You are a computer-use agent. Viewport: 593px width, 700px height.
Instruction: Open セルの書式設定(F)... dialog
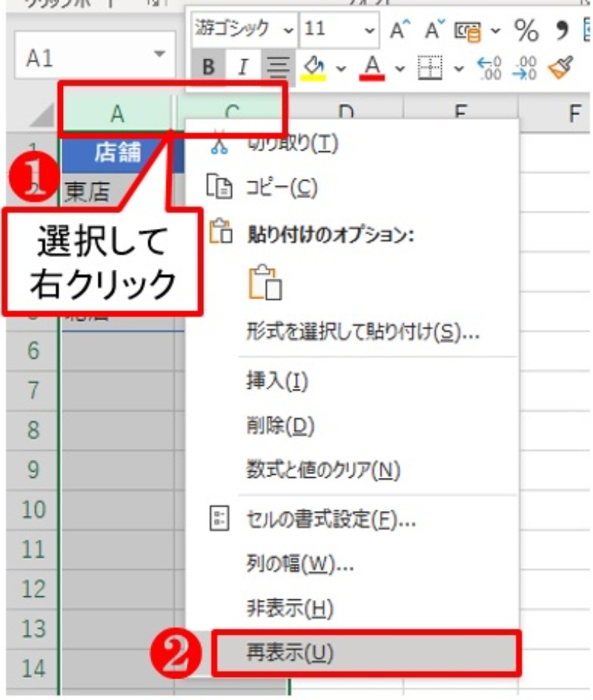pyautogui.click(x=331, y=520)
